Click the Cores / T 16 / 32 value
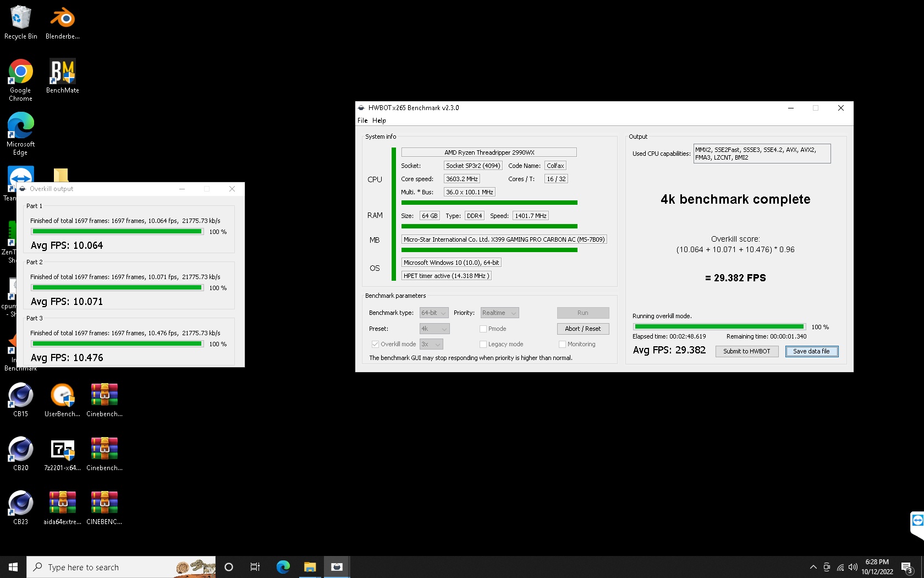Viewport: 924px width, 578px height. (x=556, y=179)
